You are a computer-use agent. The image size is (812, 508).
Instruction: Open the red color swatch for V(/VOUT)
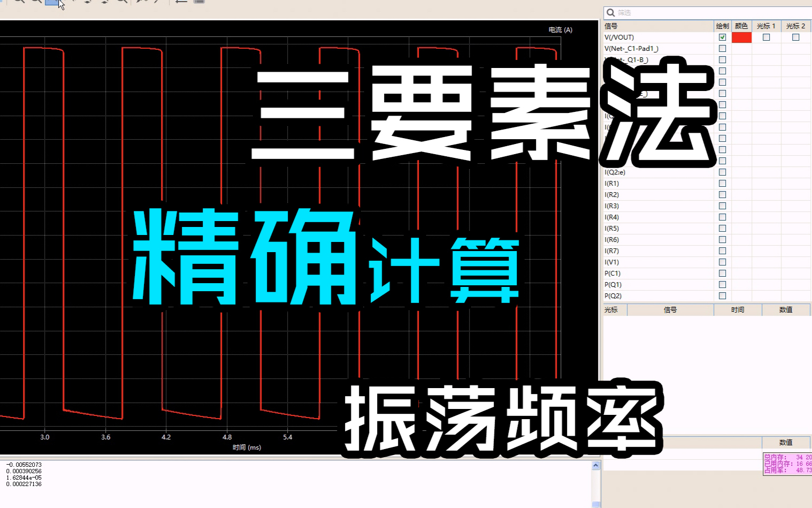click(741, 37)
